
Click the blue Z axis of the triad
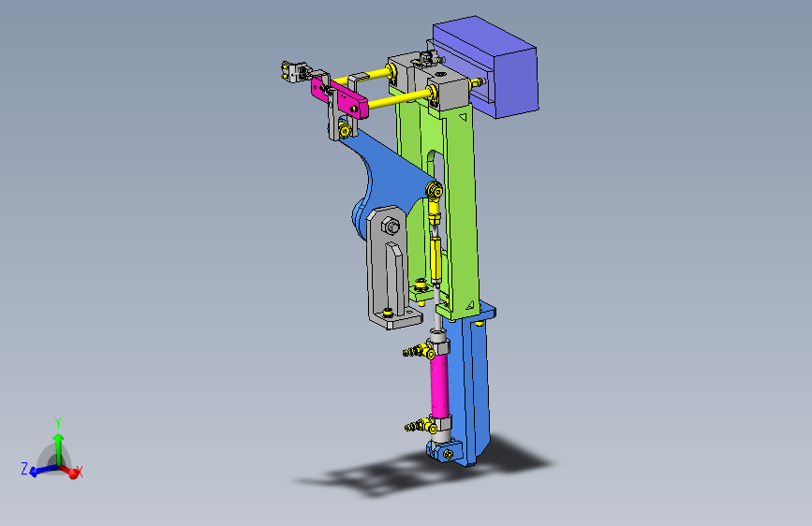click(41, 471)
